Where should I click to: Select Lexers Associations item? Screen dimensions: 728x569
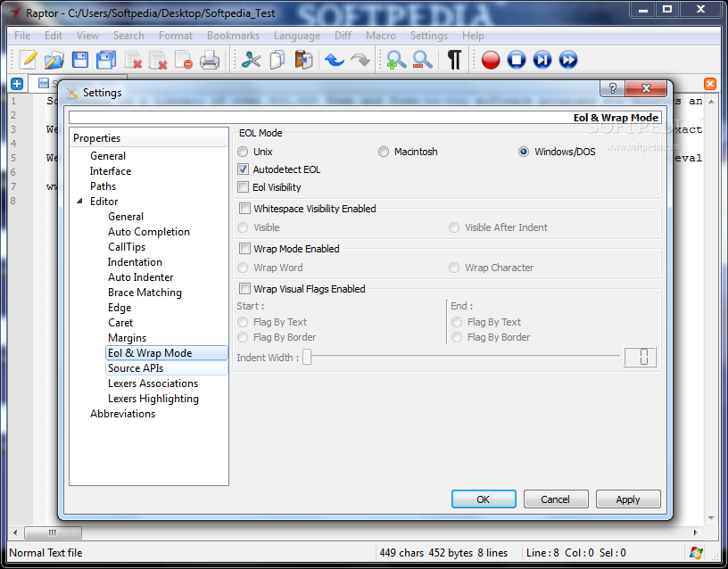point(153,383)
